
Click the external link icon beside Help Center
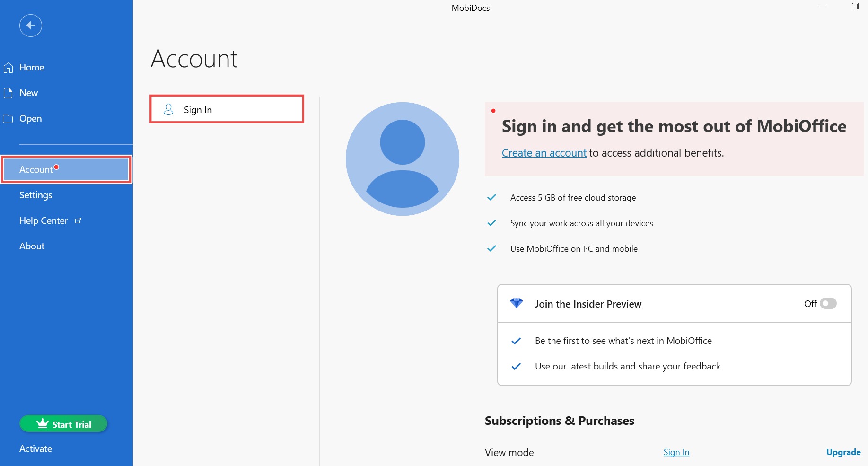click(x=78, y=220)
